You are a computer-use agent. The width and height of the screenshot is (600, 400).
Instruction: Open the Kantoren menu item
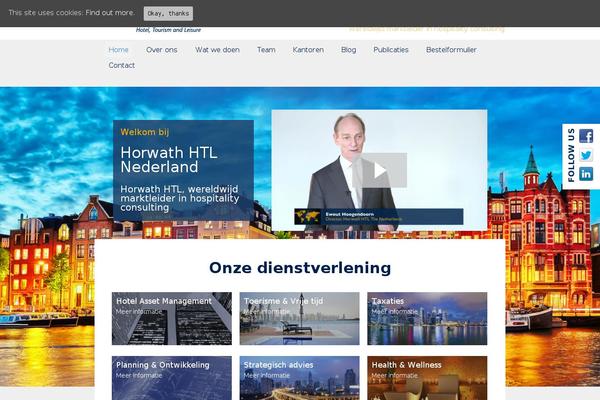coord(308,50)
